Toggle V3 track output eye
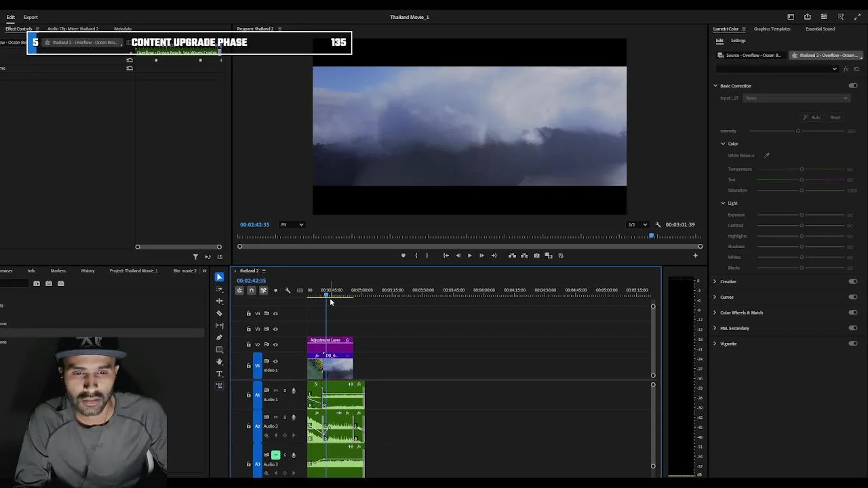 point(275,329)
